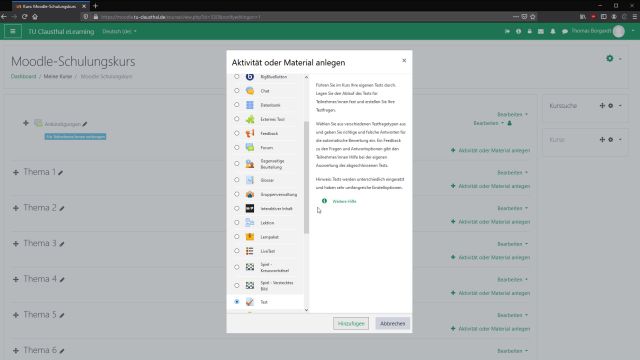The height and width of the screenshot is (360, 640).
Task: Expand the Deutsch language dropdown
Action: (119, 31)
